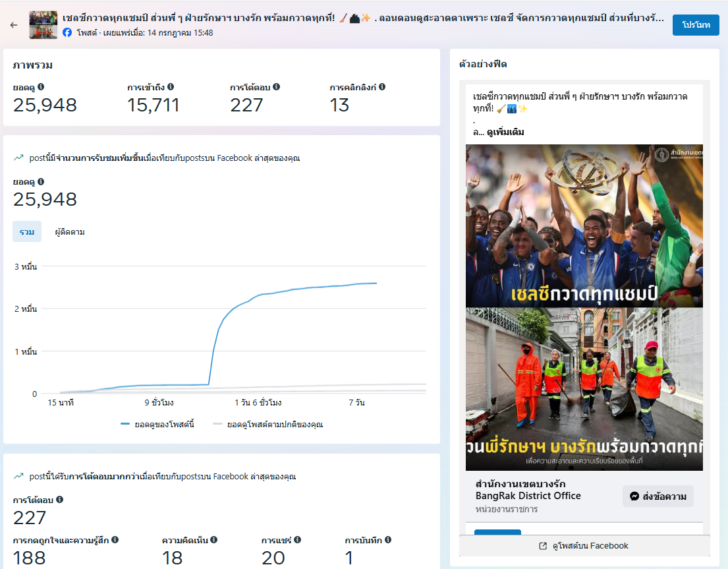Show info icon next to การแชร์
Image resolution: width=728 pixels, height=569 pixels.
click(x=298, y=540)
